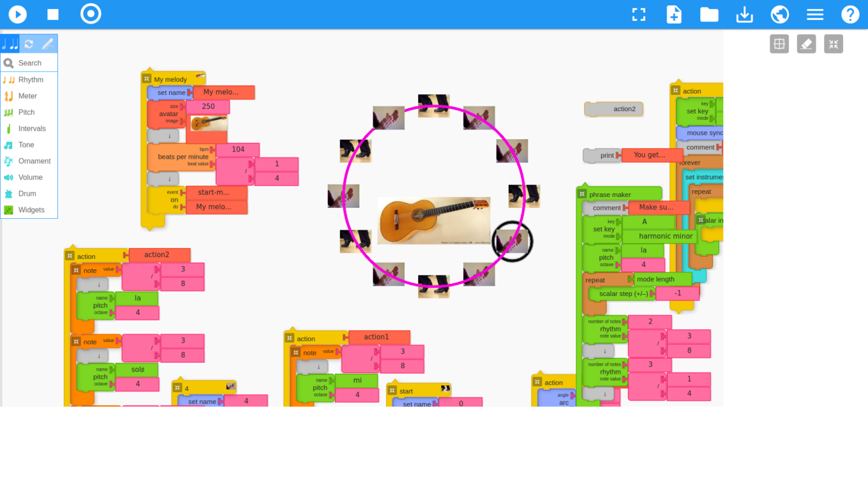Viewport: 868px width, 488px height.
Task: Collapse the My melody block stack
Action: 147,79
